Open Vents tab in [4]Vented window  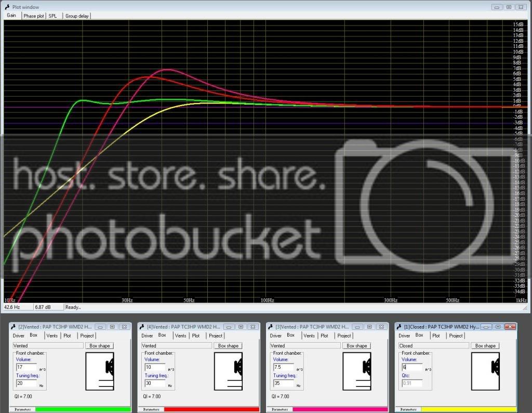(x=180, y=335)
